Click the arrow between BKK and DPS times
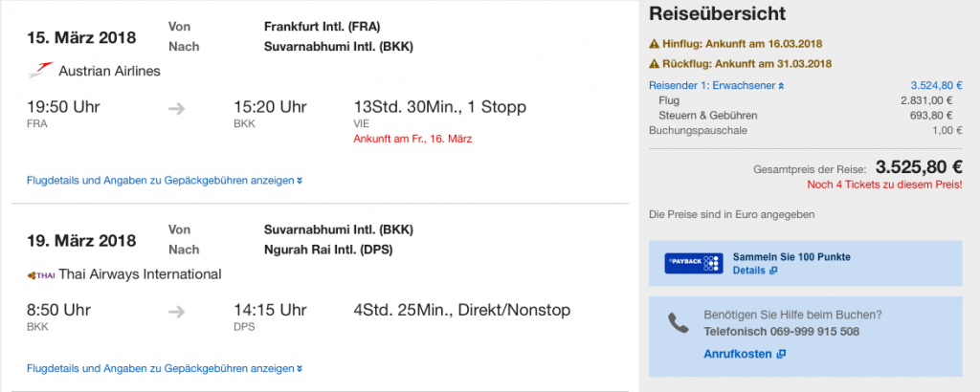 (176, 311)
